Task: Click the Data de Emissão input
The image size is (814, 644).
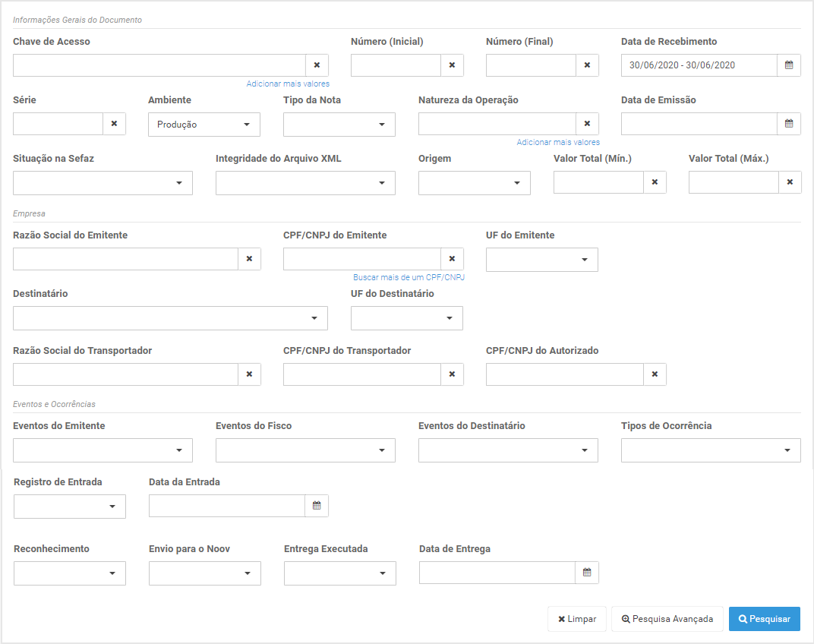Action: pyautogui.click(x=699, y=124)
